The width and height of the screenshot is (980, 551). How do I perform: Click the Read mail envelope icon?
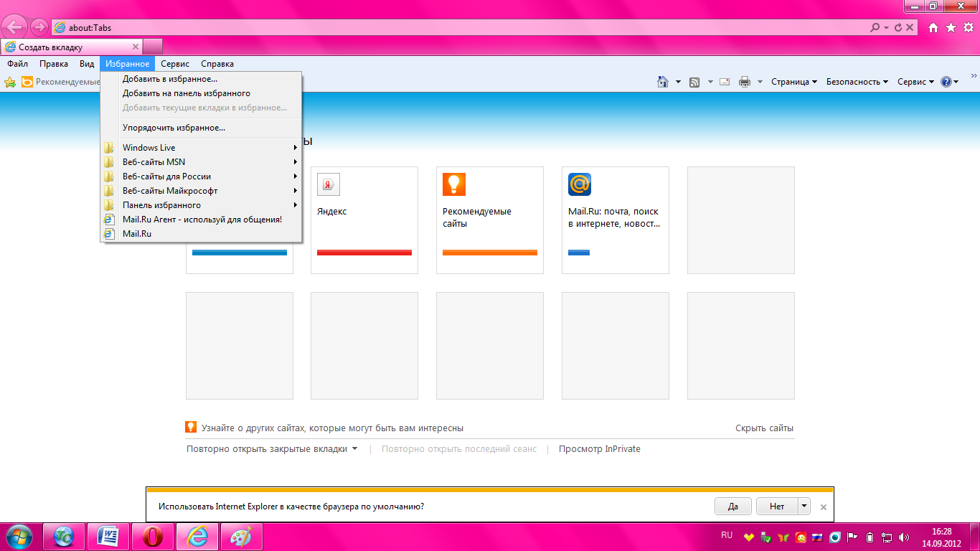pyautogui.click(x=725, y=82)
